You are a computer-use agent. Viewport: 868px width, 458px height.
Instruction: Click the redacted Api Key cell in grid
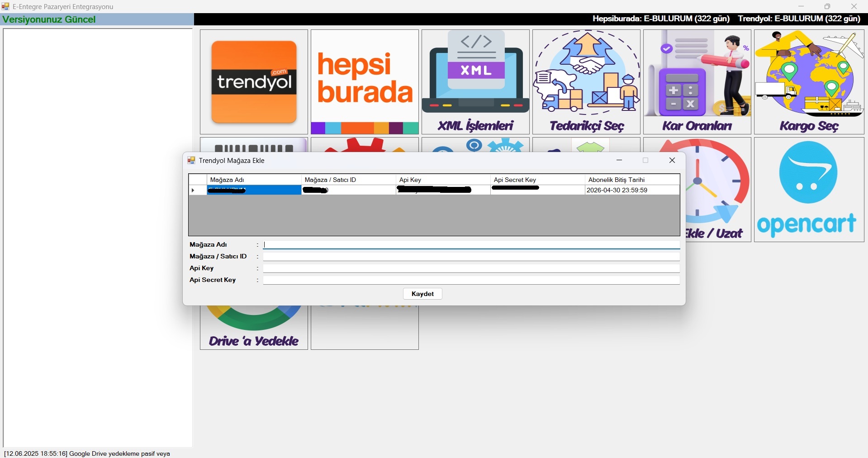[x=443, y=190]
